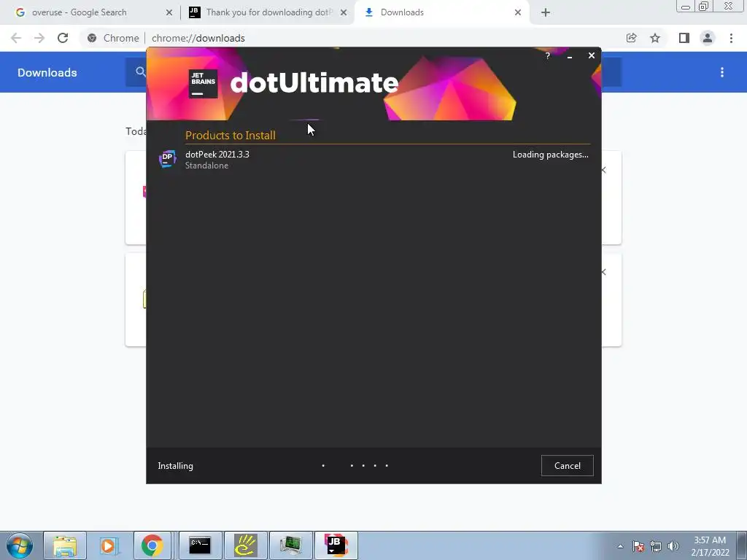747x560 pixels.
Task: Open command prompt from taskbar
Action: coord(200,545)
